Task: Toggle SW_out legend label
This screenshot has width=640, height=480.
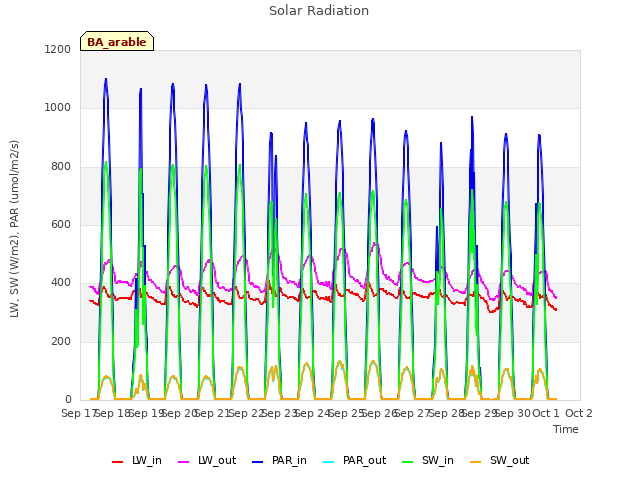Action: coord(500,460)
